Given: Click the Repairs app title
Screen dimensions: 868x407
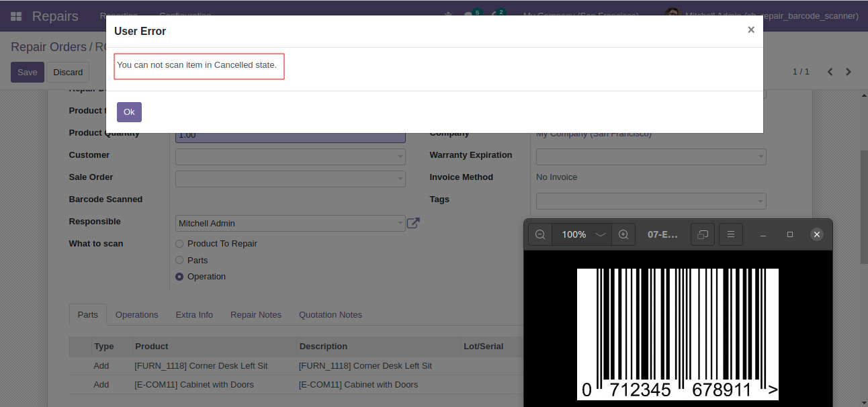Looking at the screenshot, I should pos(55,16).
